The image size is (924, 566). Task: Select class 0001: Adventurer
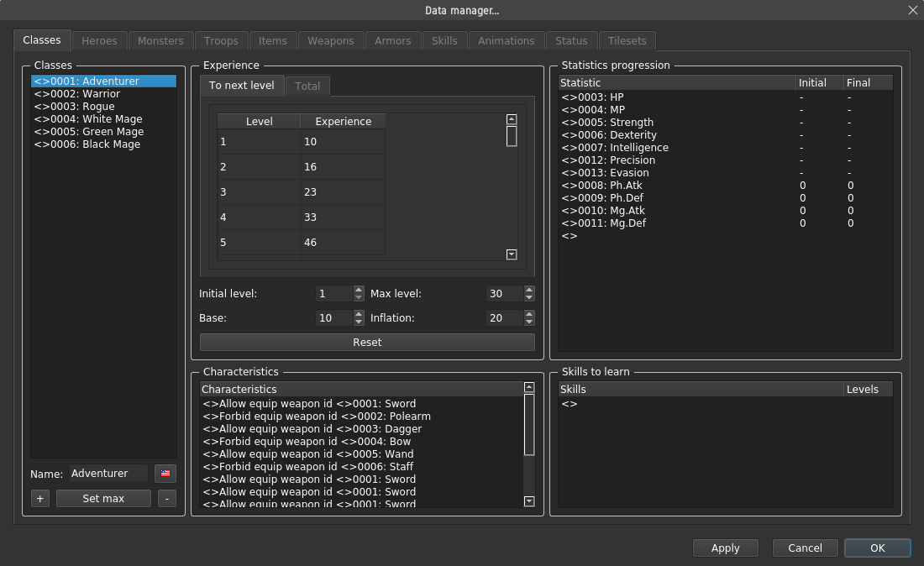coord(103,81)
